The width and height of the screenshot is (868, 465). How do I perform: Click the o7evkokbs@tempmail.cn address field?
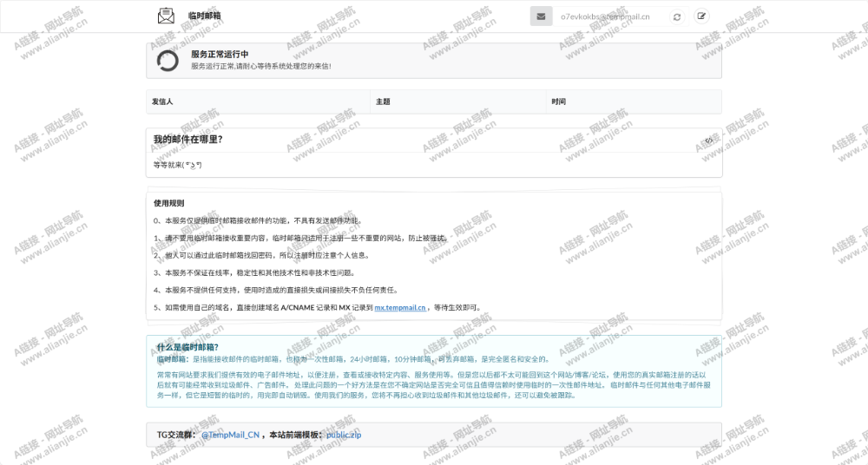tap(607, 16)
